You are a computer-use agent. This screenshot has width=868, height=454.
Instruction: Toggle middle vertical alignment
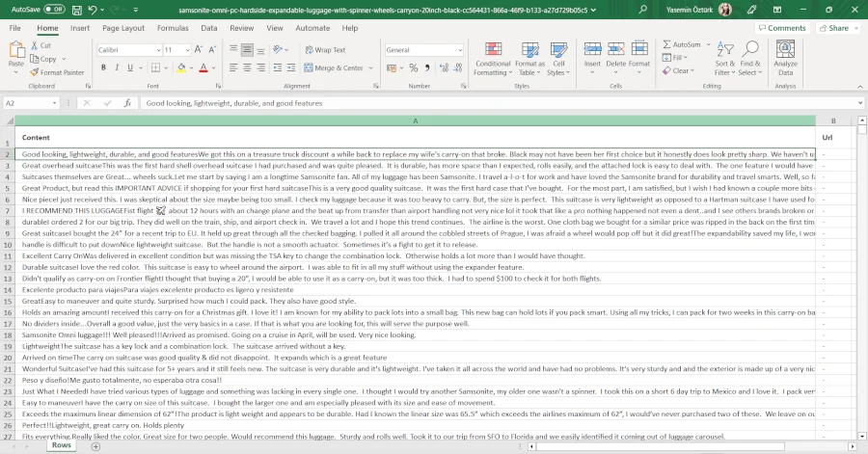tap(247, 50)
